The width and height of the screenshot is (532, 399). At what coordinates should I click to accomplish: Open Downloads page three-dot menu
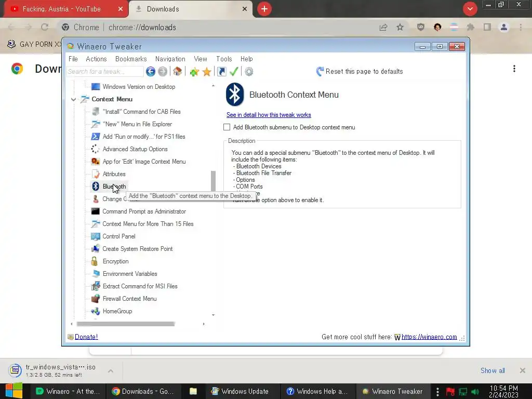pos(514,69)
